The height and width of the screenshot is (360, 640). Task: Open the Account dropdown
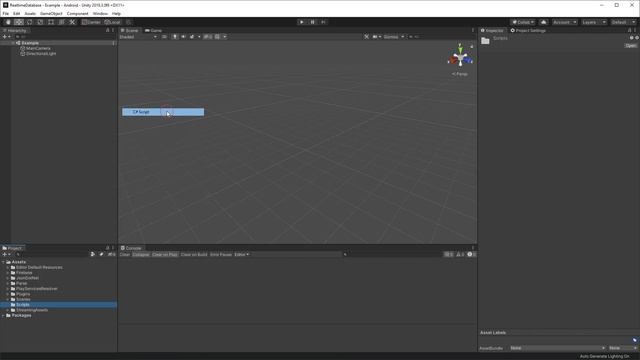[x=564, y=22]
